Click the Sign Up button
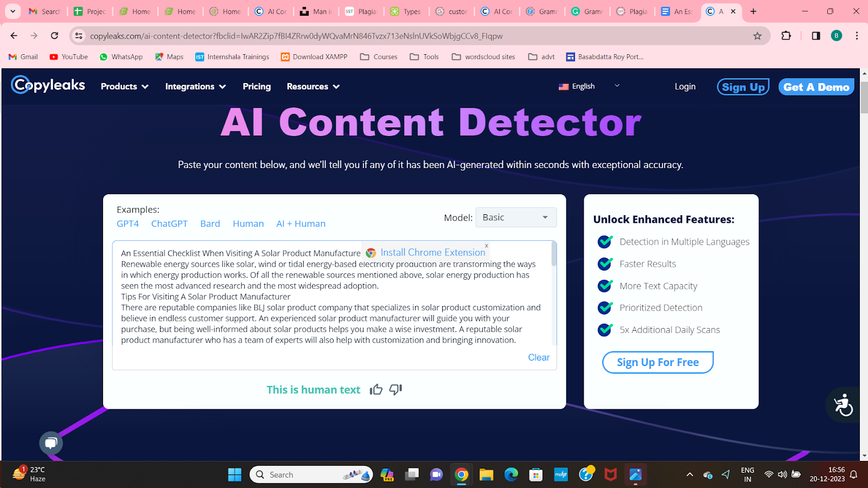 (x=743, y=87)
